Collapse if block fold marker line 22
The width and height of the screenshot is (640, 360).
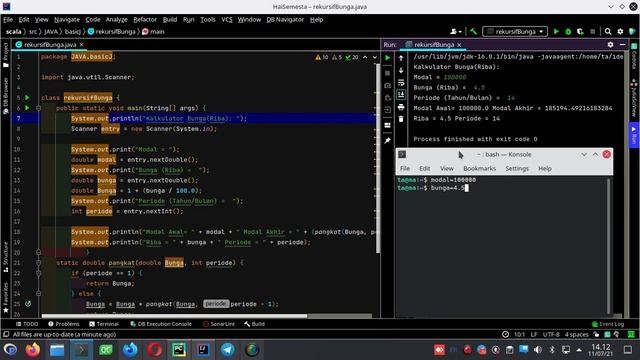[38, 273]
